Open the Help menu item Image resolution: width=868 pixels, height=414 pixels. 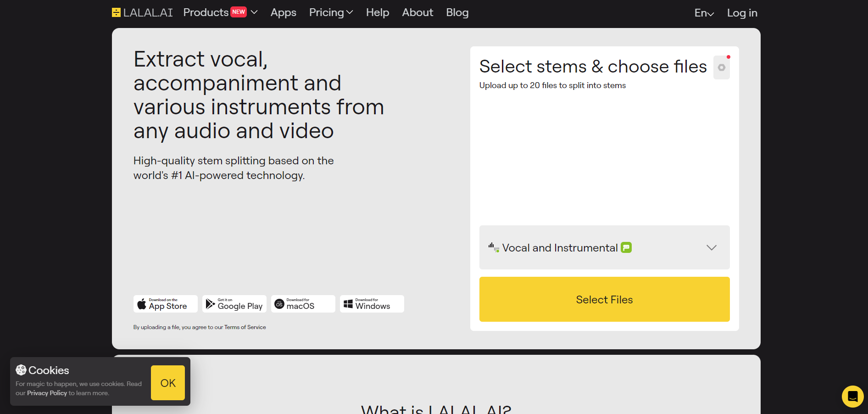tap(378, 12)
